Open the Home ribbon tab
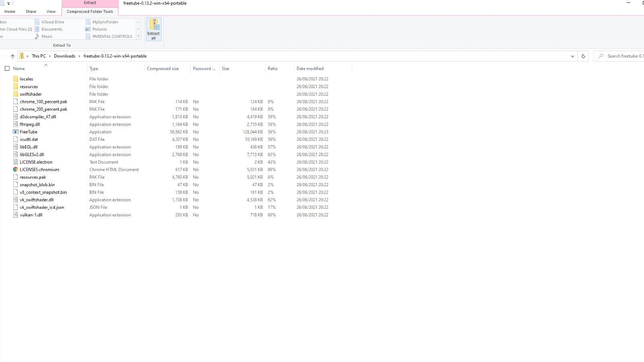644x362 pixels. coord(10,12)
